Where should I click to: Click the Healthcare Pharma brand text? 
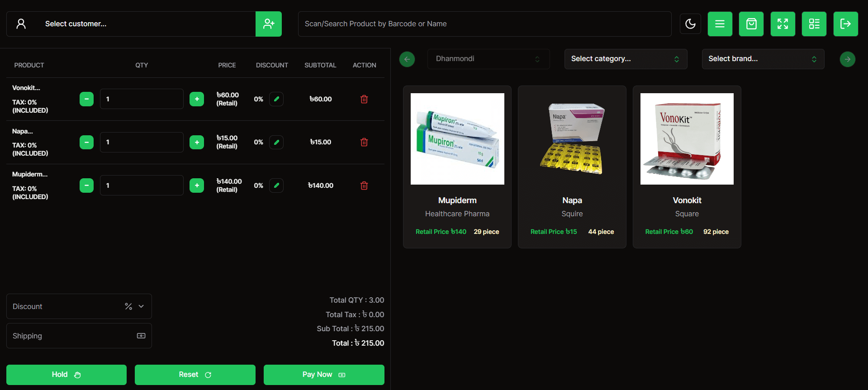pyautogui.click(x=457, y=214)
